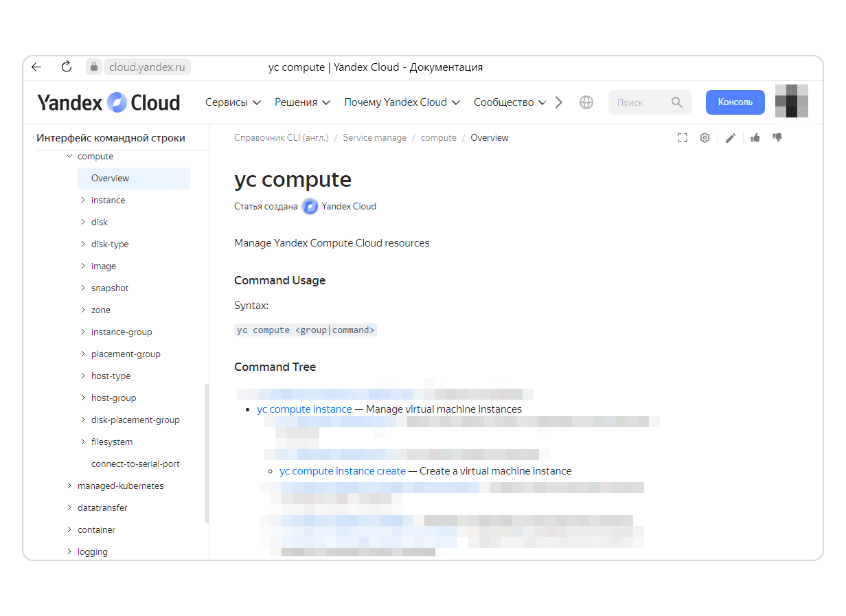Select Overview in the sidebar
846x616 pixels.
(x=110, y=178)
